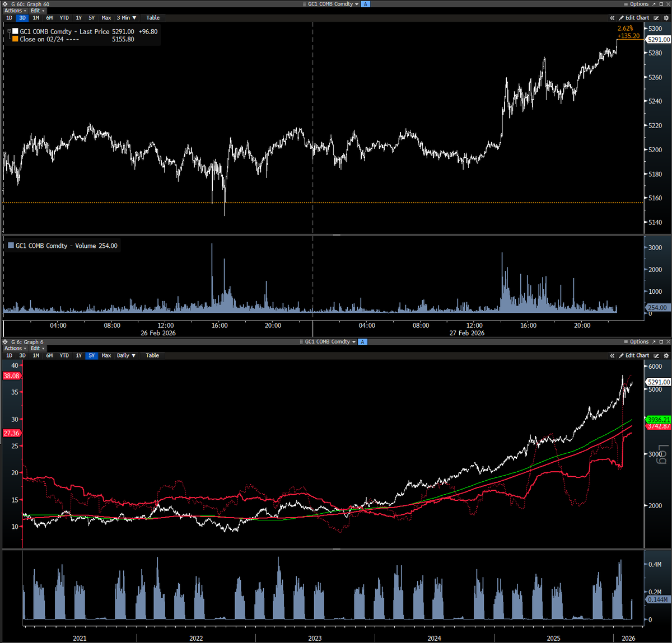Click the blue A group badge in Graph 60 header
This screenshot has height=643, width=672.
(366, 4)
